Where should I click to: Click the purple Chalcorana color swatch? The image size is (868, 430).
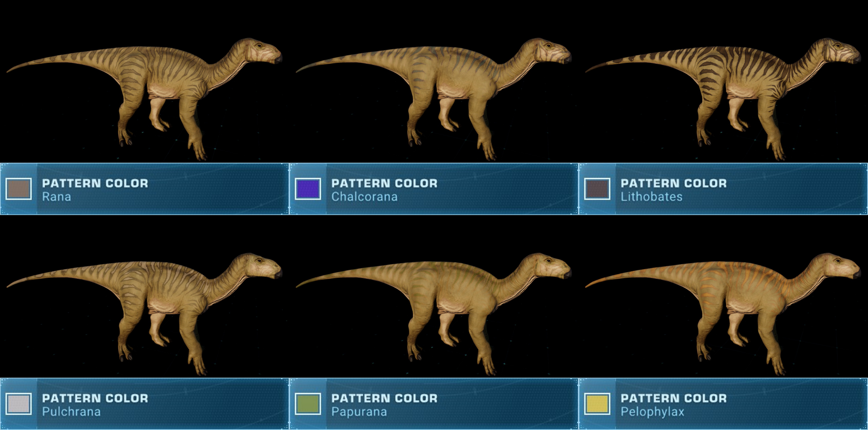308,189
